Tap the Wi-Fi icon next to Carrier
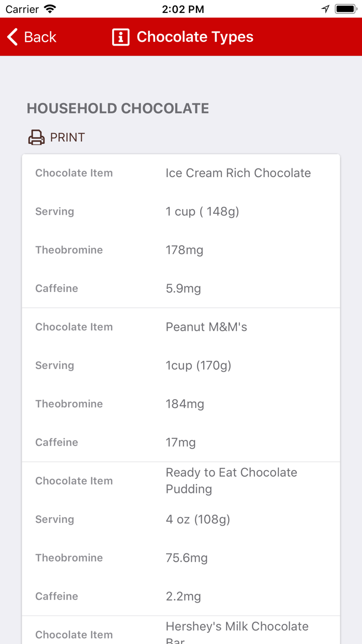The image size is (362, 644). coord(49,8)
